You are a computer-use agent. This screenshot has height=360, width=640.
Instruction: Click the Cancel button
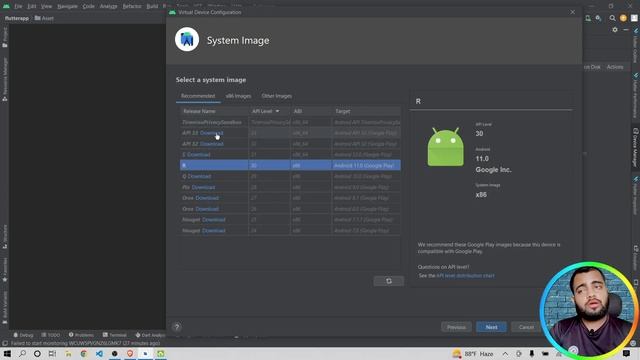(x=526, y=327)
